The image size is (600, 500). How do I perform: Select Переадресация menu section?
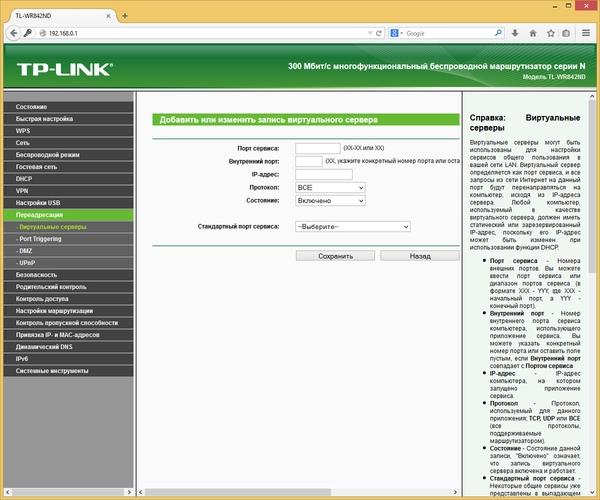(x=69, y=215)
